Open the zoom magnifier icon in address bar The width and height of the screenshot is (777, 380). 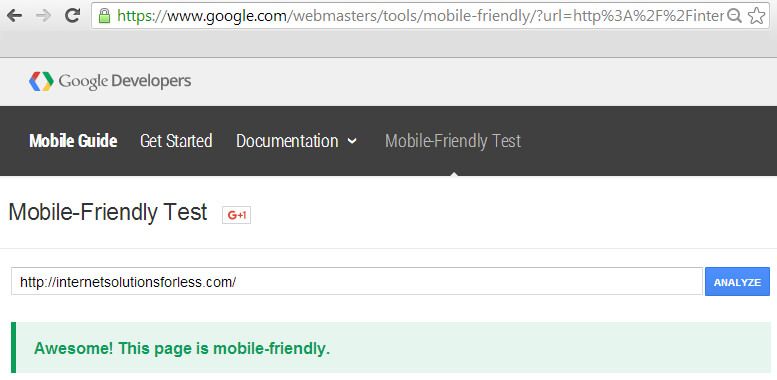[734, 16]
